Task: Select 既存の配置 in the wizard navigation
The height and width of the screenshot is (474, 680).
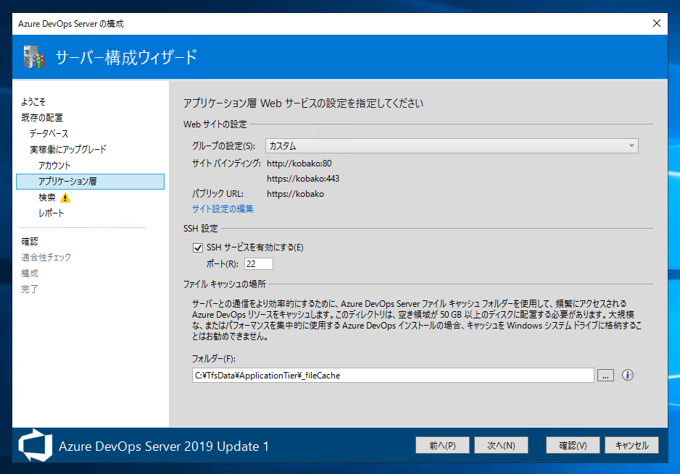Action: click(x=42, y=118)
